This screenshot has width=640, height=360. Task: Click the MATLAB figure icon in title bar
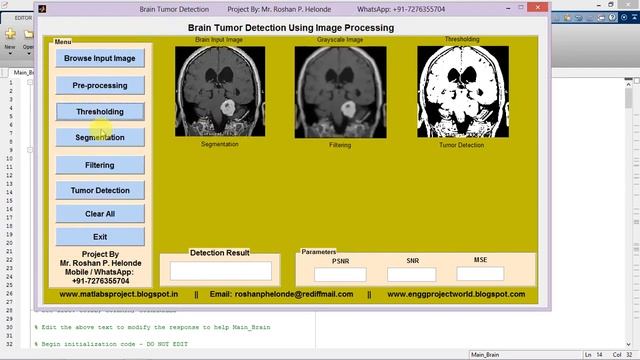(42, 9)
